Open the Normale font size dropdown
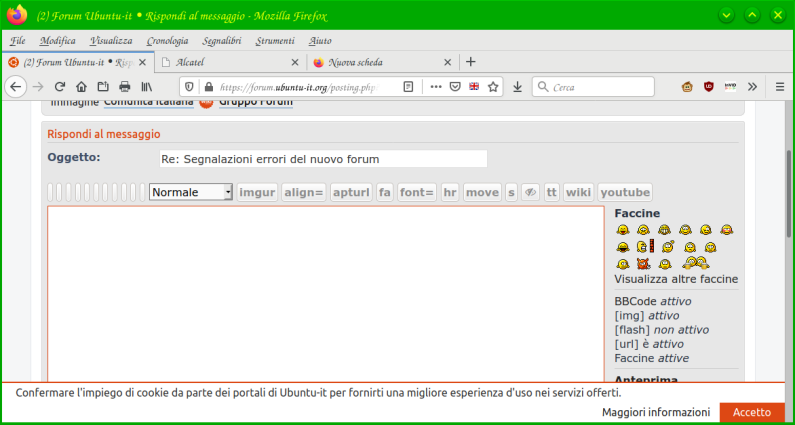The image size is (795, 425). pyautogui.click(x=191, y=192)
